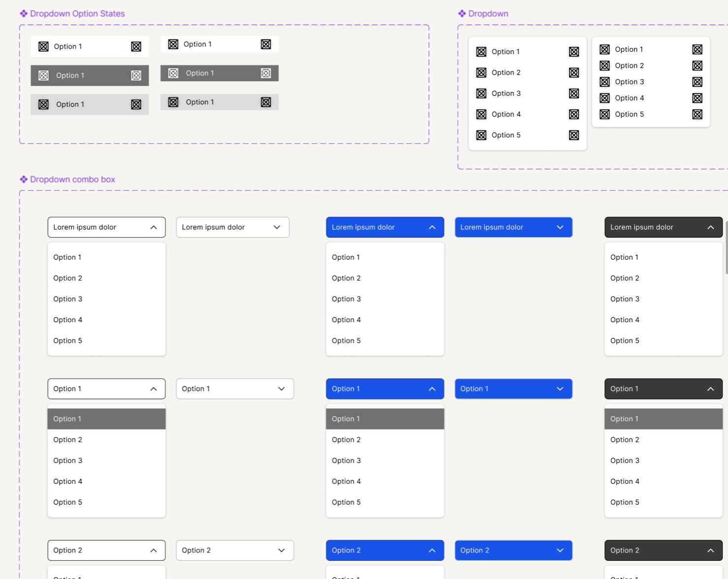Click the leading placeholder icon in the grey hover Option 1
The image size is (728, 579).
pyautogui.click(x=43, y=75)
